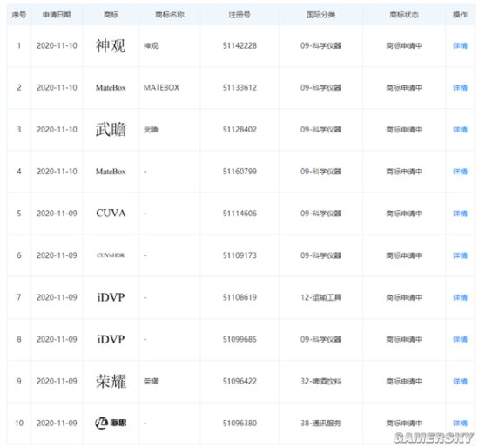The width and height of the screenshot is (479, 448).
Task: Open details link for 武瞻 trademark row
Action: (x=460, y=130)
